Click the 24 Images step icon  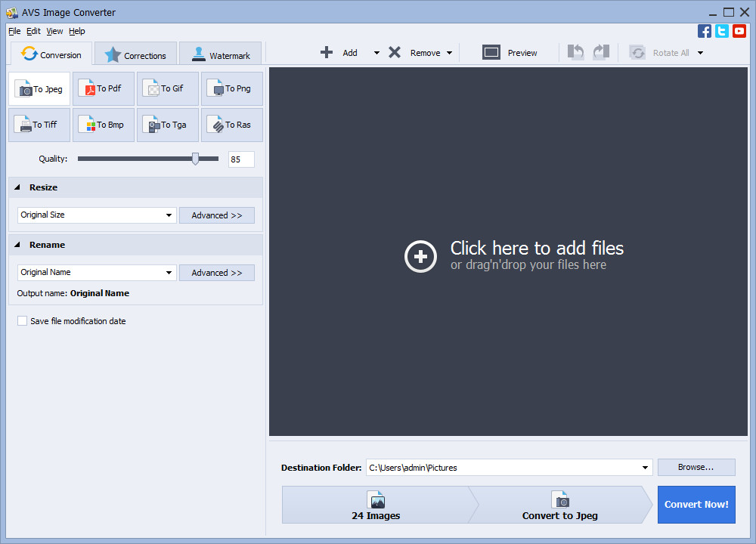pyautogui.click(x=376, y=499)
